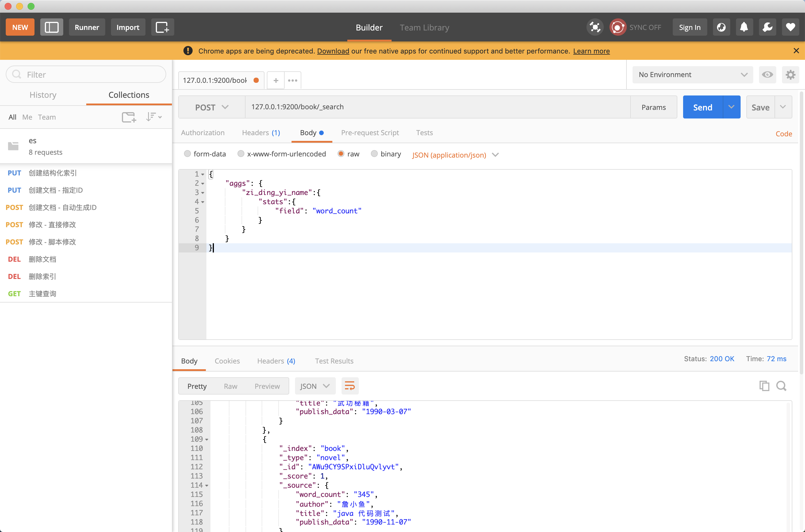Open notifications bell icon

point(744,27)
